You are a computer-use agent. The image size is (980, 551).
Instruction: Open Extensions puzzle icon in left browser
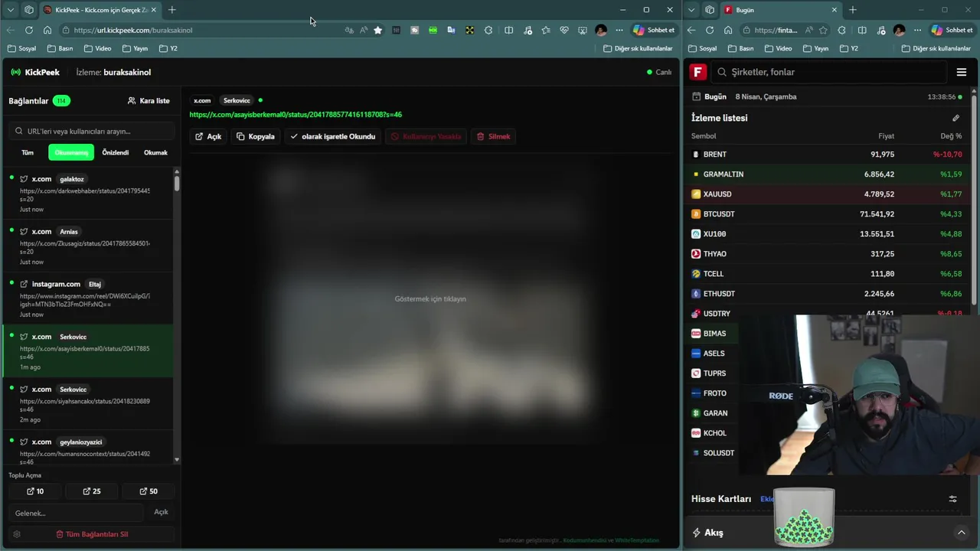[x=488, y=30]
